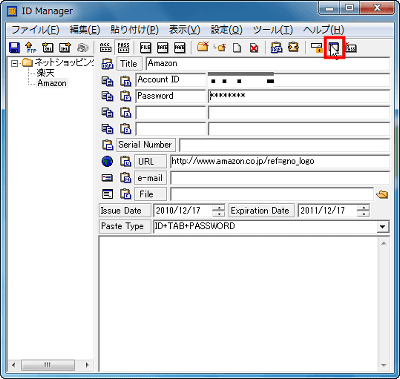Click the URL button
Screen dimensions: 400x379
[150, 161]
